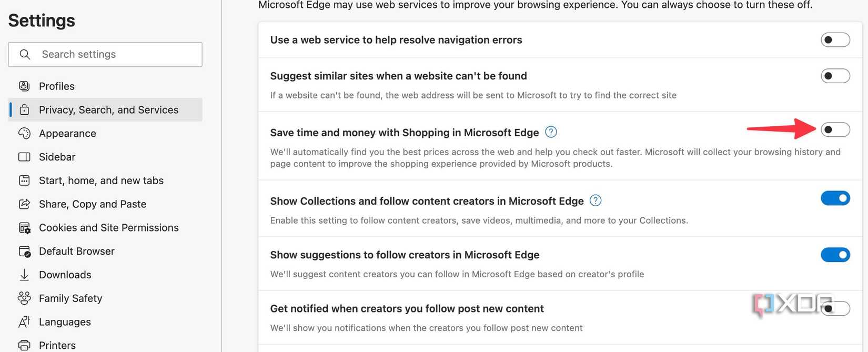Turn on Suggest similar sites toggle
The image size is (868, 352).
[x=835, y=76]
